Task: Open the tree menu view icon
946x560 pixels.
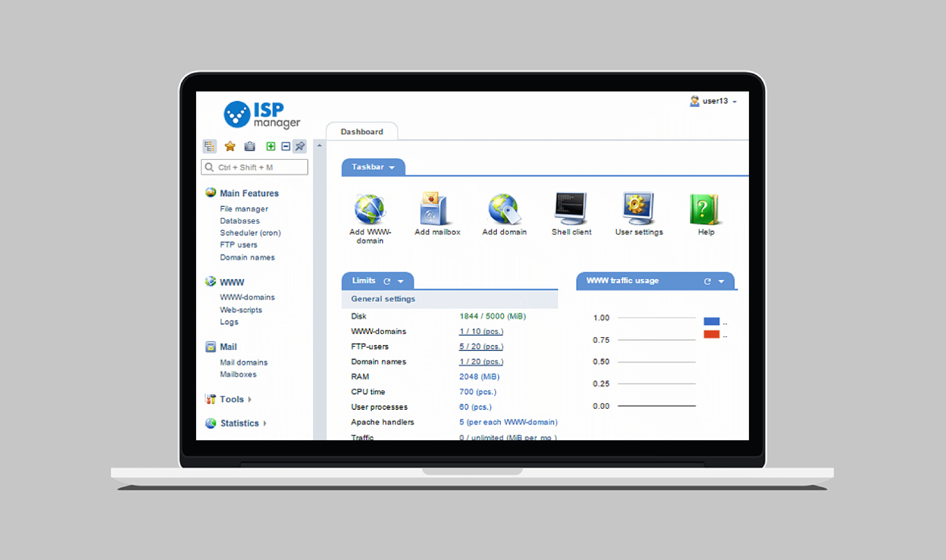Action: coord(209,146)
